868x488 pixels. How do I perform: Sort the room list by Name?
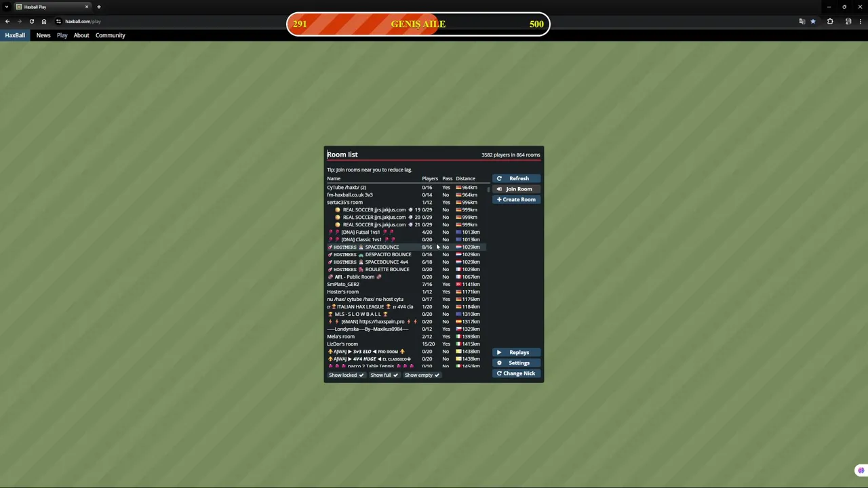pos(334,178)
